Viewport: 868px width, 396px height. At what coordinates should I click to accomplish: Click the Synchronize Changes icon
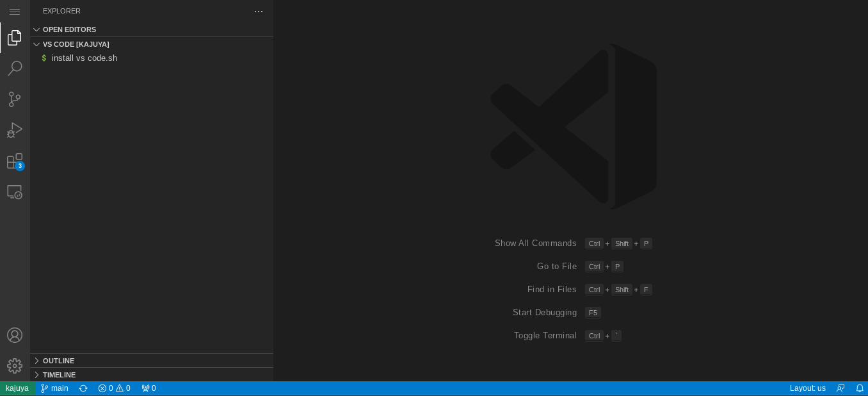(83, 388)
